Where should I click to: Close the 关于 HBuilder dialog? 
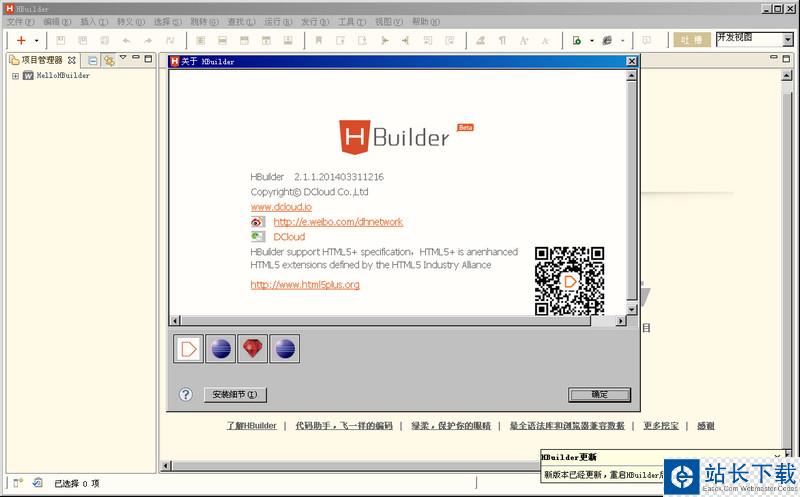coord(632,61)
